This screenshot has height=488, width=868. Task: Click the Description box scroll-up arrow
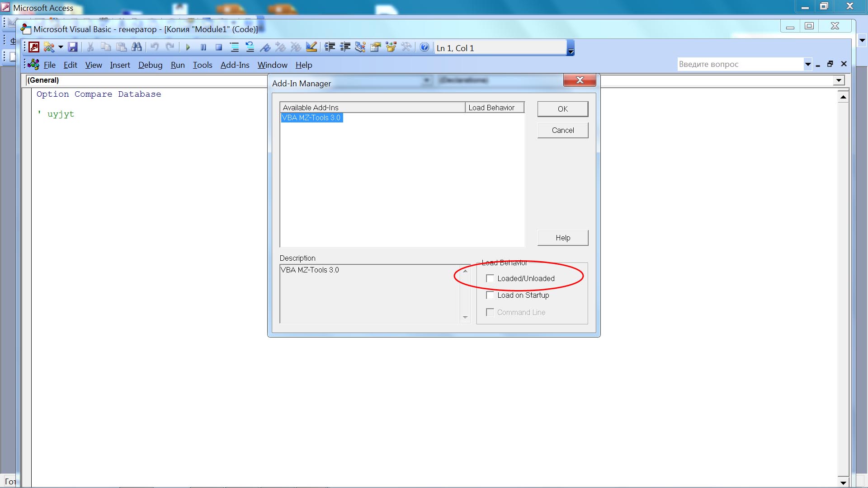point(465,271)
